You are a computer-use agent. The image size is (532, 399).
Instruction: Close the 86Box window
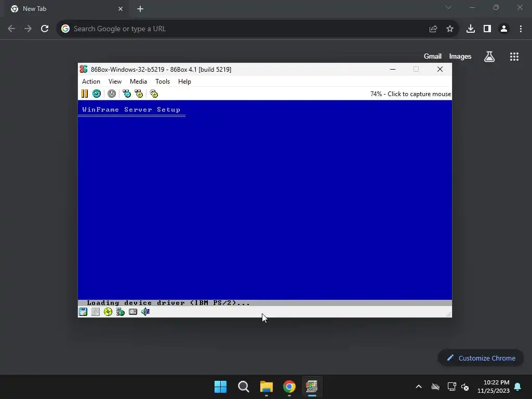point(440,69)
